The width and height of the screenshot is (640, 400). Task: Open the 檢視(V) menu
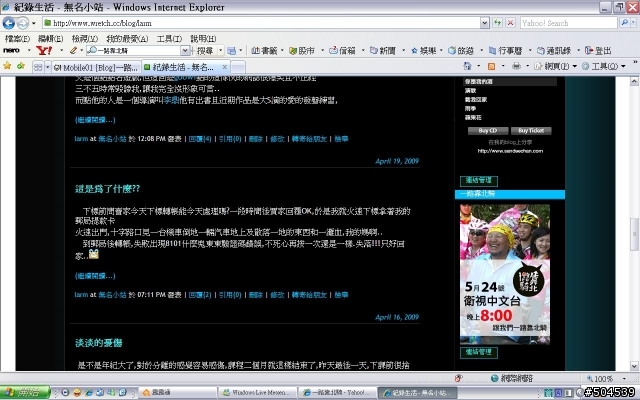point(84,39)
